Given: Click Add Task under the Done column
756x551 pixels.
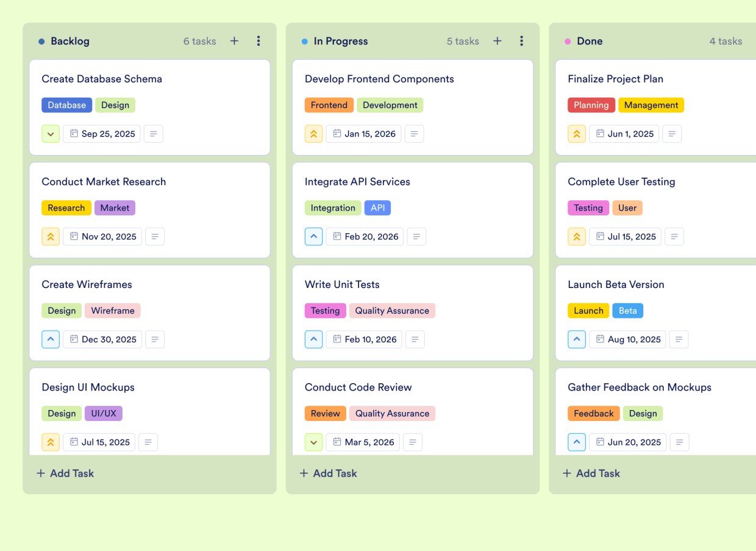Looking at the screenshot, I should (x=591, y=473).
